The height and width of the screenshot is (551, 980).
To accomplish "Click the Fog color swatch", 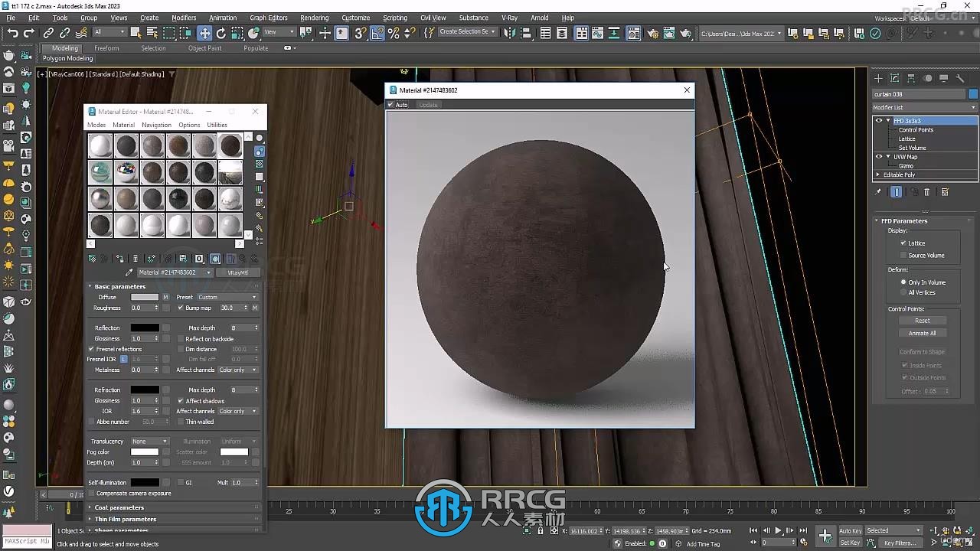I will (x=145, y=452).
